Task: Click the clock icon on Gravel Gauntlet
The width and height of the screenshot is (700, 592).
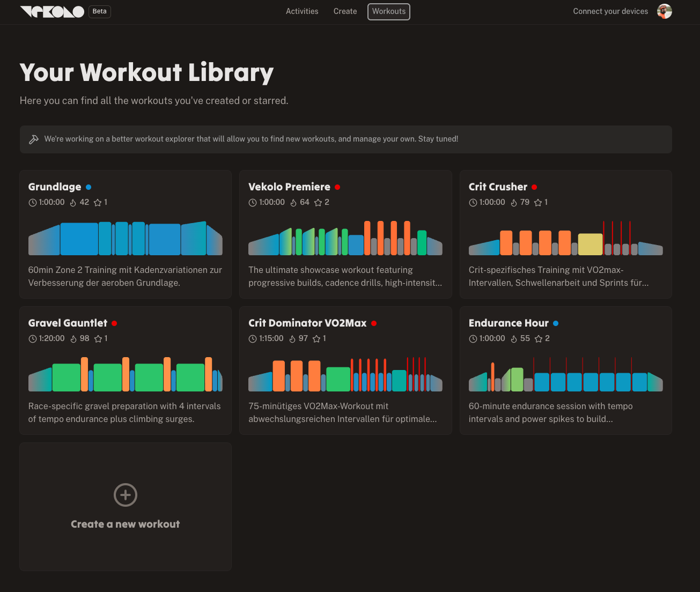Action: (33, 339)
